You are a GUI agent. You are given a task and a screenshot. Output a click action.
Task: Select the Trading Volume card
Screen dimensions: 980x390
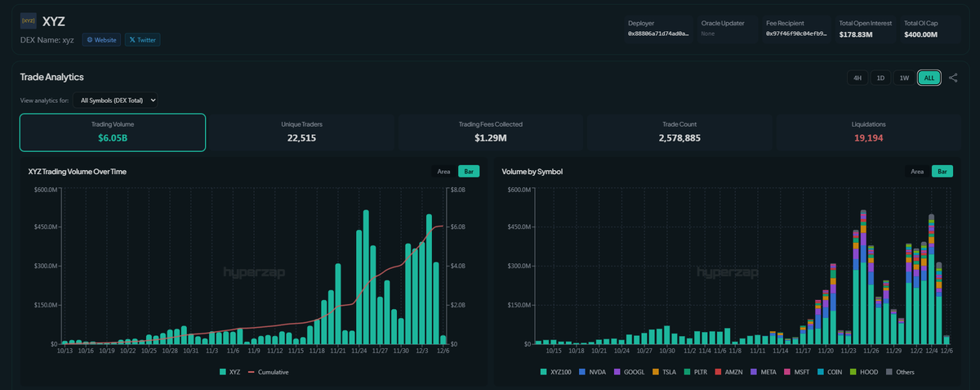pyautogui.click(x=113, y=132)
